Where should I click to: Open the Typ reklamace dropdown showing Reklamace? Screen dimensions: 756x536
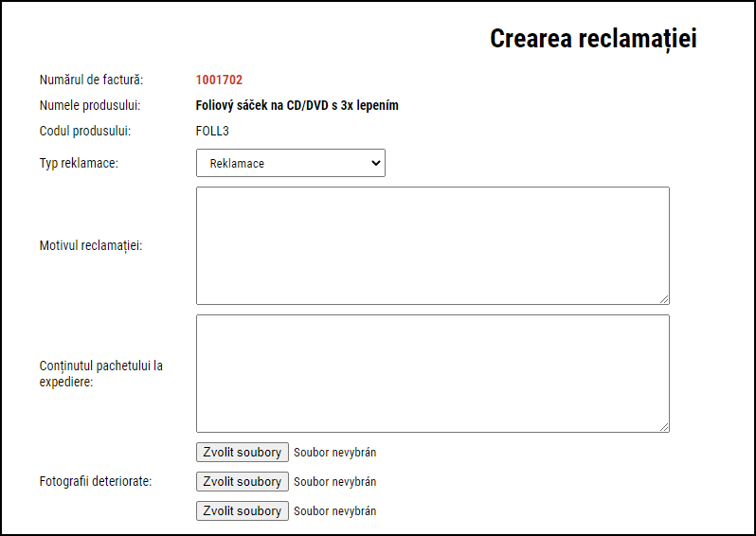pos(290,163)
